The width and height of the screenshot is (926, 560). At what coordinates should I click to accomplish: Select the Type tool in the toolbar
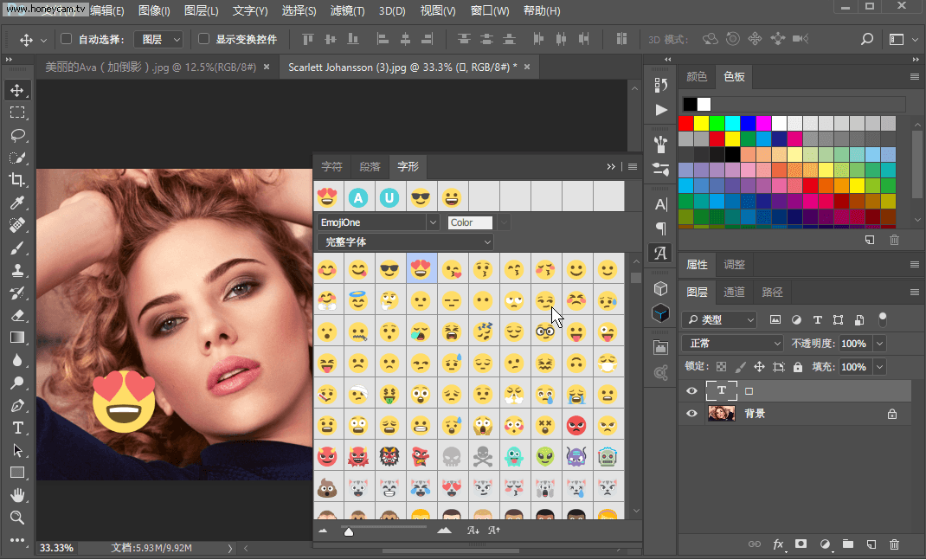point(17,428)
